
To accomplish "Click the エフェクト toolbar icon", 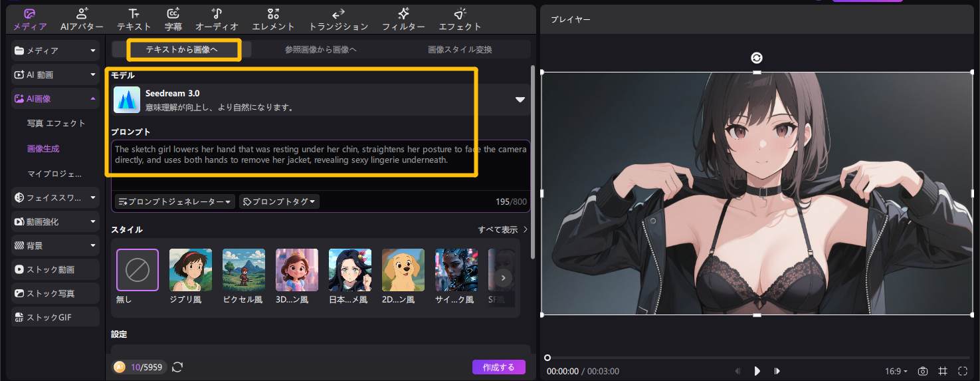I will pyautogui.click(x=460, y=19).
